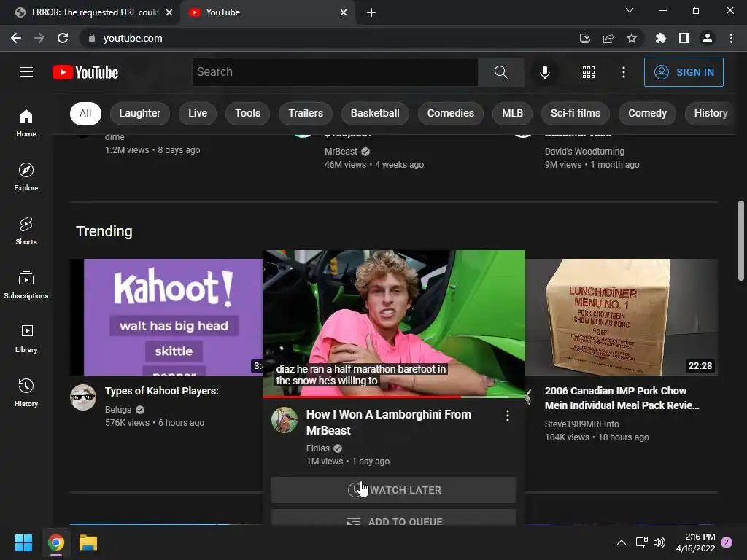This screenshot has width=747, height=560.
Task: Reload the page
Action: (63, 38)
